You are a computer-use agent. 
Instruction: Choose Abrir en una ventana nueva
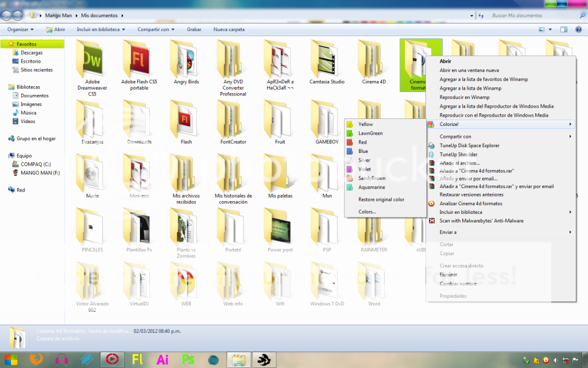pos(469,70)
